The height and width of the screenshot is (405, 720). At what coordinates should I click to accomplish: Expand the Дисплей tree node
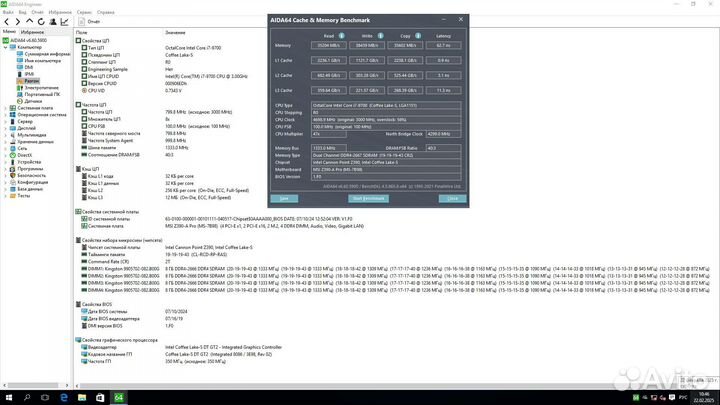click(6, 128)
